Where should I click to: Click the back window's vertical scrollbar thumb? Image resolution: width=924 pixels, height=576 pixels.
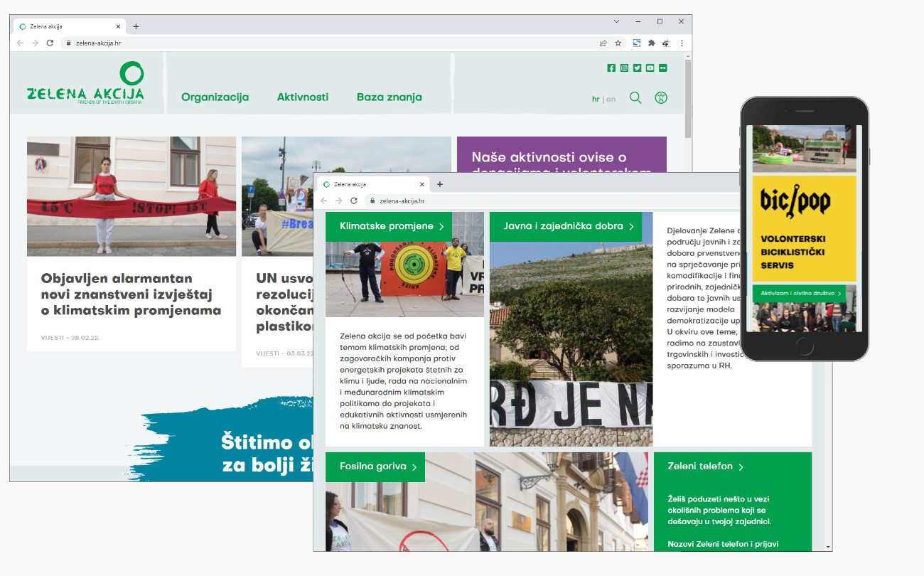coord(687,100)
